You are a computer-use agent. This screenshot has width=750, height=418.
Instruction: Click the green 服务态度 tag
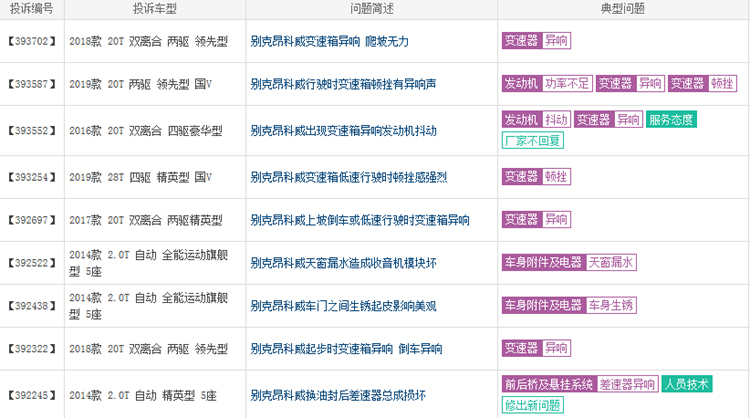tap(671, 120)
